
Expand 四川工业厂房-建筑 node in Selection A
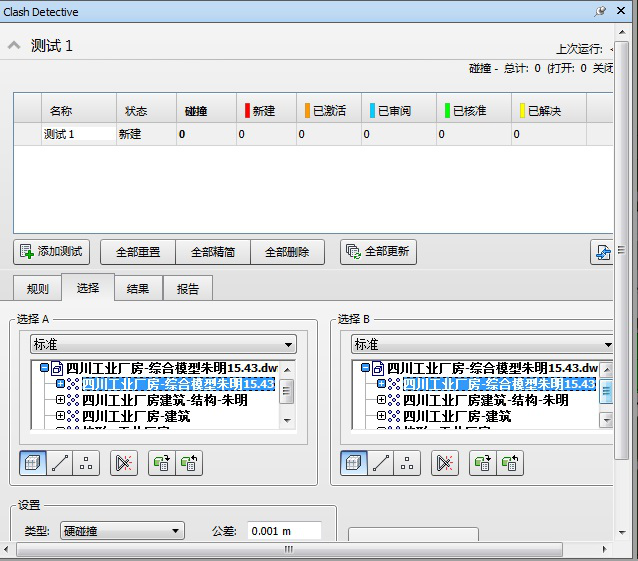point(60,415)
